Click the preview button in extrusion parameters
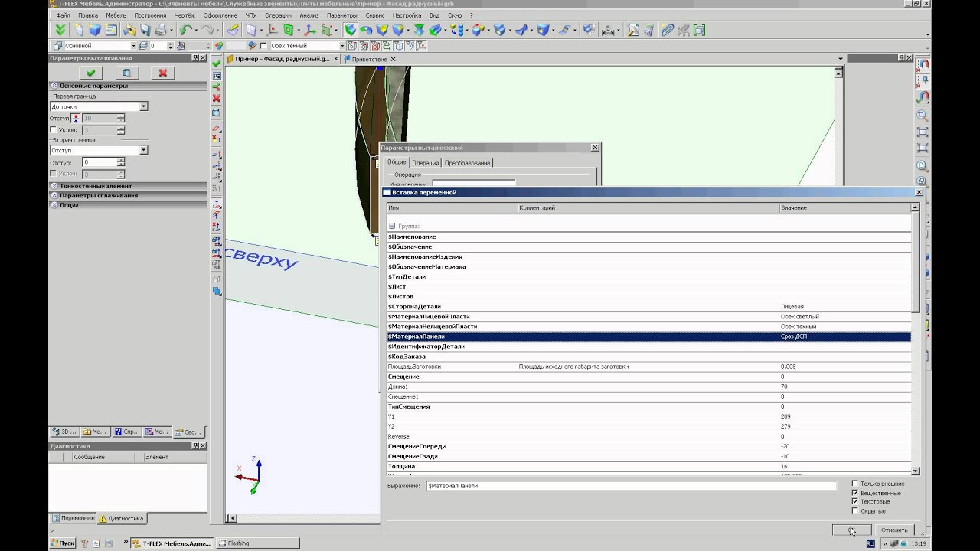 (x=126, y=73)
